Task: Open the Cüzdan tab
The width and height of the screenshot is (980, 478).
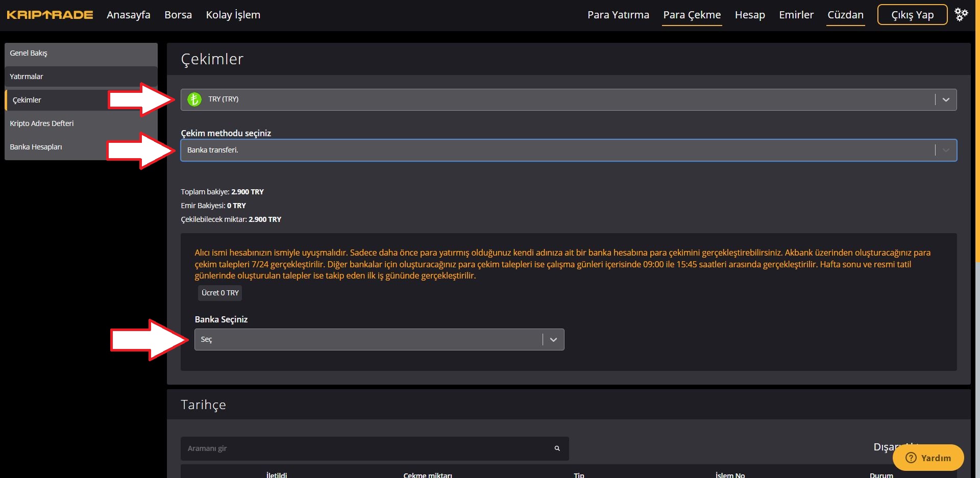Action: point(845,15)
